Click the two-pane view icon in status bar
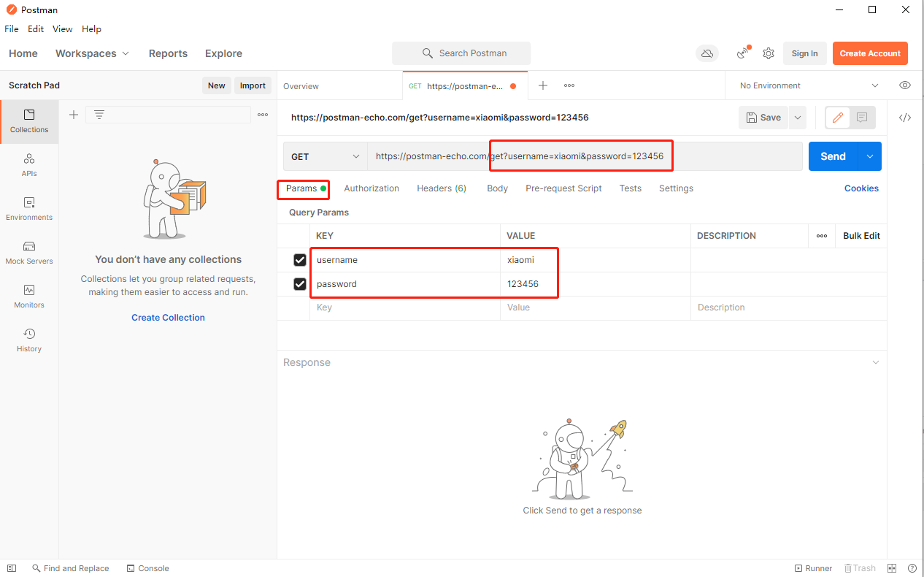The height and width of the screenshot is (577, 924). click(x=892, y=568)
